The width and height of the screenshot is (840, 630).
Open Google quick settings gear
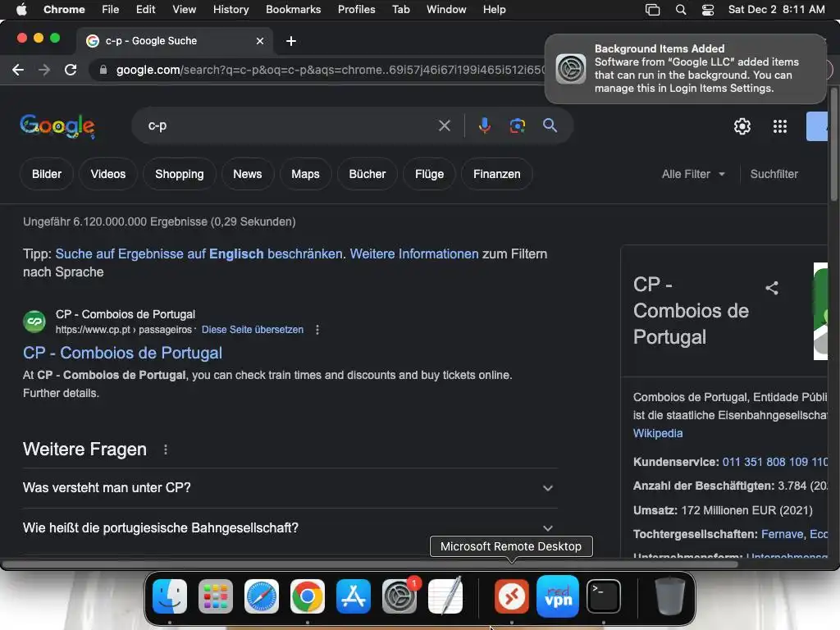point(742,126)
